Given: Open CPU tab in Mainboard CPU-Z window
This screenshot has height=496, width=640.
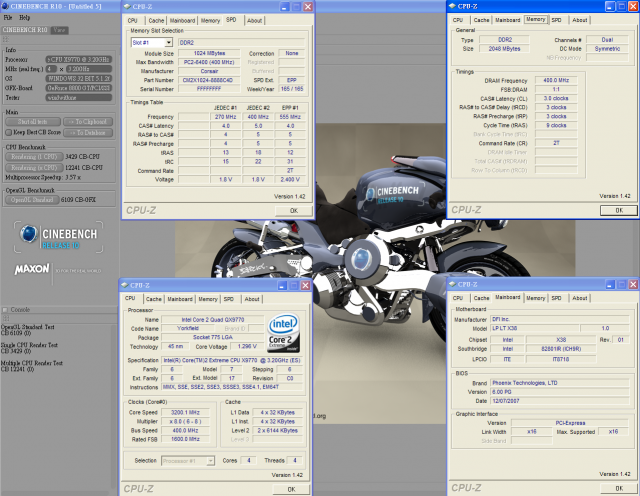Looking at the screenshot, I should 458,298.
